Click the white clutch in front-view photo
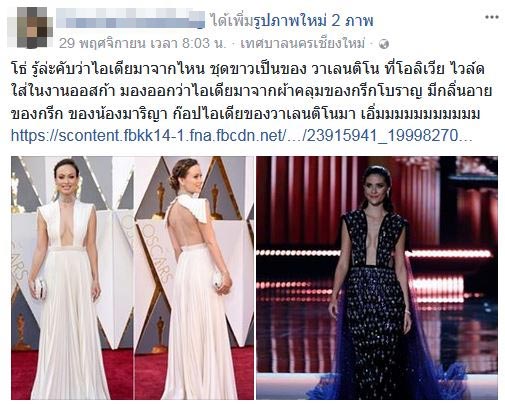505x404 pixels. pyautogui.click(x=39, y=288)
